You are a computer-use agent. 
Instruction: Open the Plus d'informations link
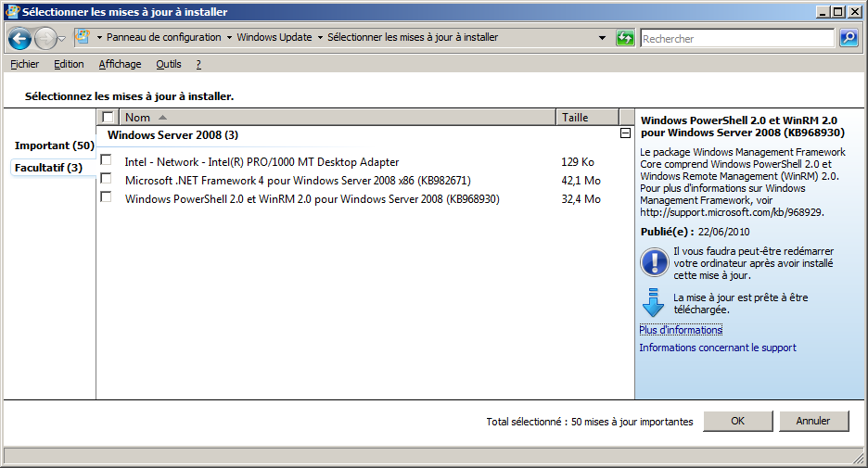coord(681,330)
